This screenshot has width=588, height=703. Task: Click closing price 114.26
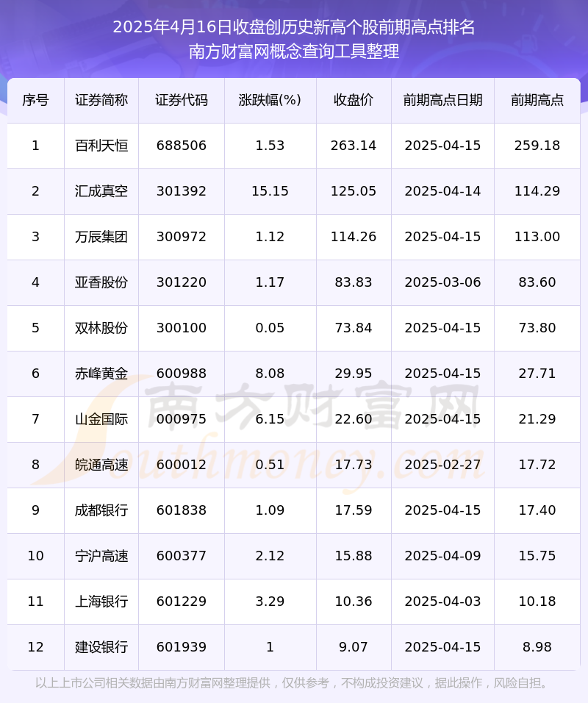(x=354, y=237)
